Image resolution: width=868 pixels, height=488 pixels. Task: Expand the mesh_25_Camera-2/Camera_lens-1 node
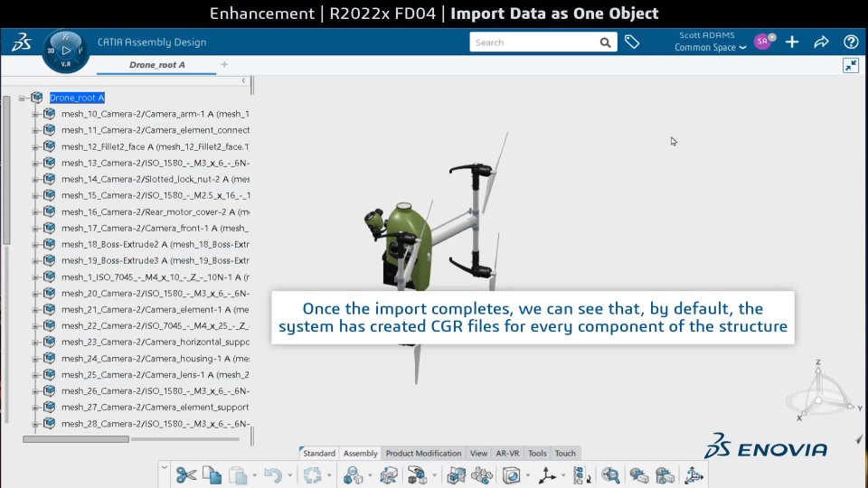coord(35,374)
